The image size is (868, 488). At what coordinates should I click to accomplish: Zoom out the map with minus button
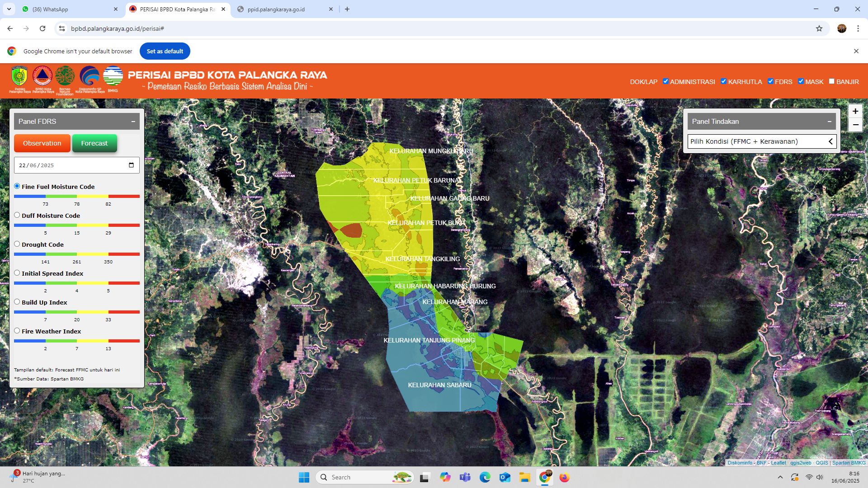tap(855, 125)
